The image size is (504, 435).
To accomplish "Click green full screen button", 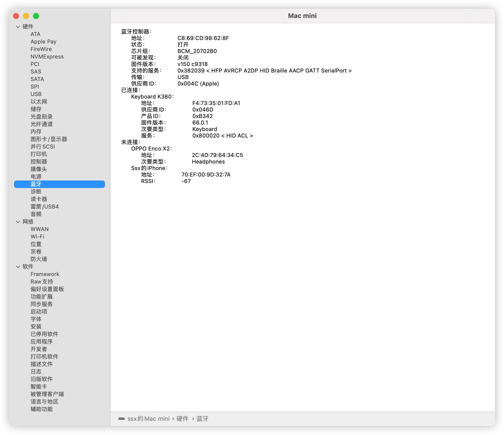I will [36, 16].
